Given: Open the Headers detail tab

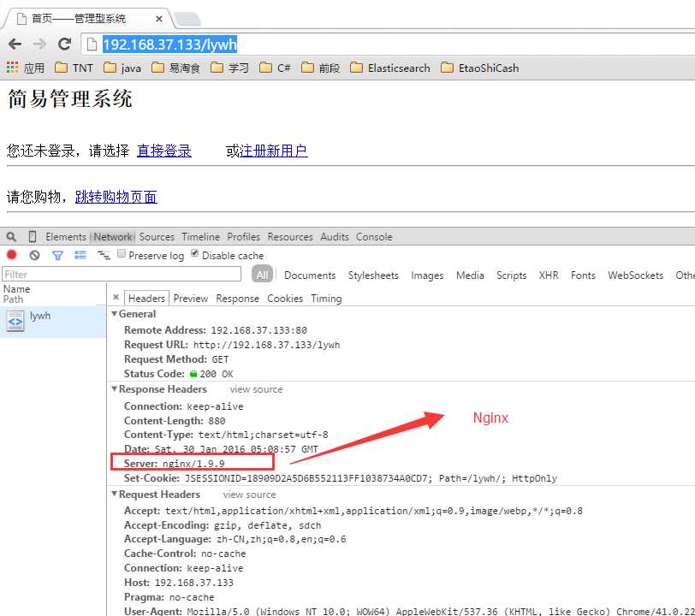Looking at the screenshot, I should (x=146, y=299).
